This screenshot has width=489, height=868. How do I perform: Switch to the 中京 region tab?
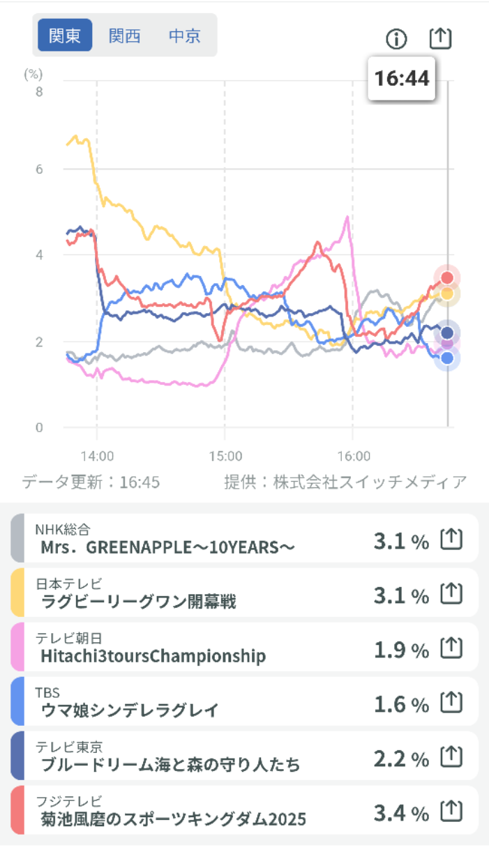click(x=185, y=36)
